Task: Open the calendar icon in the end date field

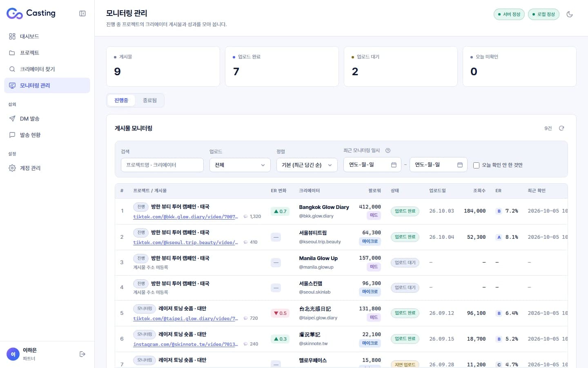Action: (460, 165)
